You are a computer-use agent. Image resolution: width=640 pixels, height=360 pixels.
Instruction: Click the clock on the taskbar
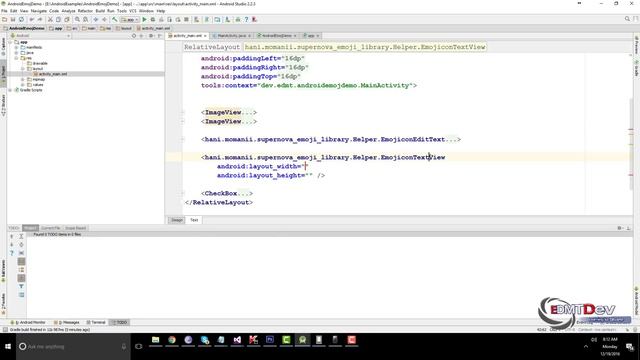point(610,347)
